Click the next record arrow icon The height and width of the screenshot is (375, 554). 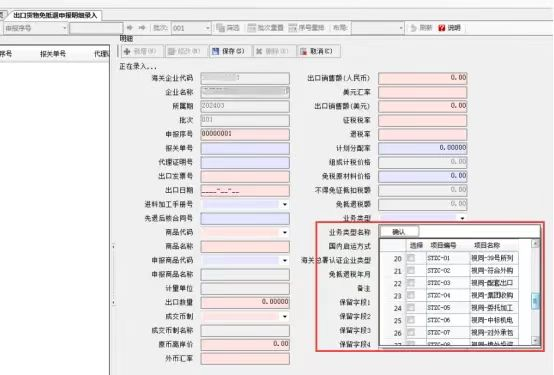tap(142, 28)
